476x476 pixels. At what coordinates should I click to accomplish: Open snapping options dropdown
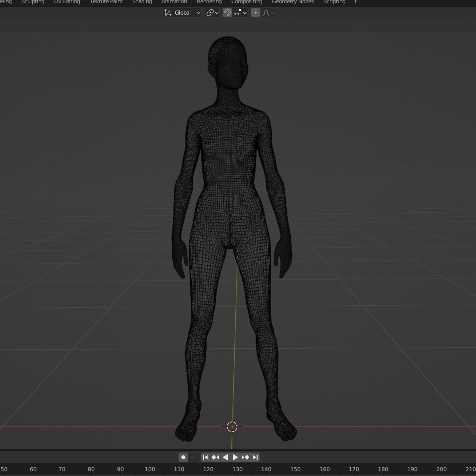(x=240, y=13)
